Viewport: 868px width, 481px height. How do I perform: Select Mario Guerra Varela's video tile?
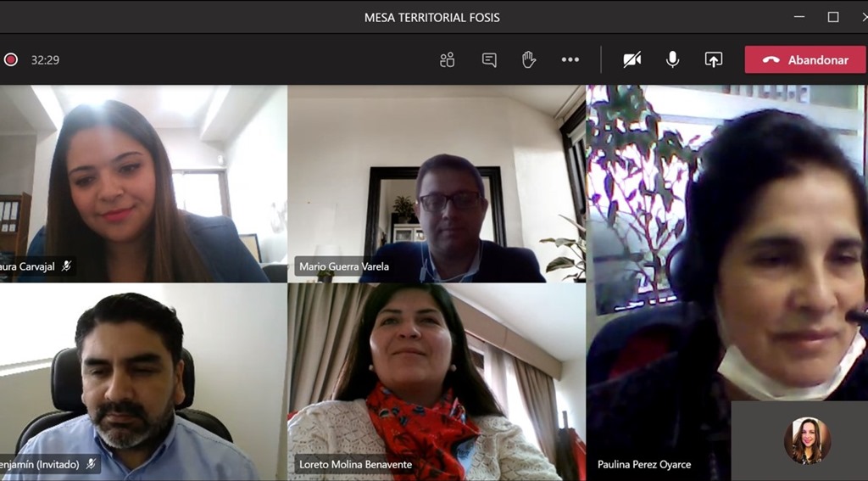point(437,184)
